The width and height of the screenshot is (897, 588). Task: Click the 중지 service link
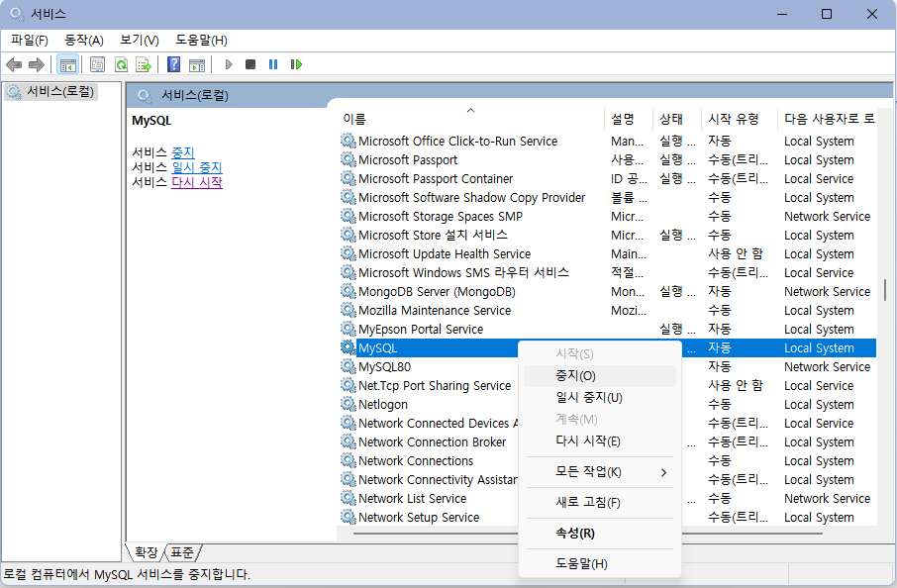[x=183, y=152]
